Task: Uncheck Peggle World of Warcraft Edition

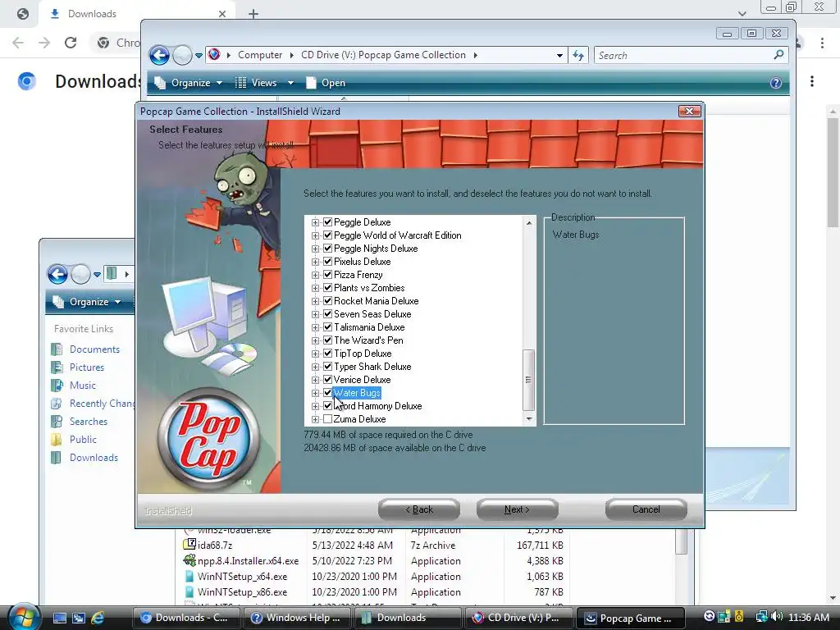Action: (x=328, y=235)
